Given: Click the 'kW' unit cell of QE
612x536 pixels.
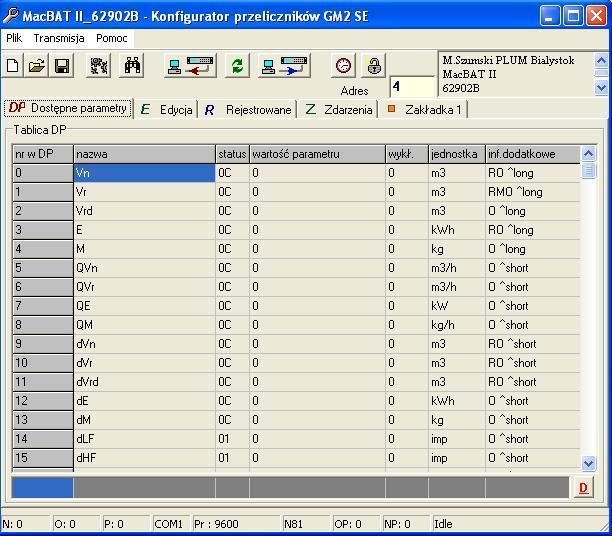Looking at the screenshot, I should point(457,306).
